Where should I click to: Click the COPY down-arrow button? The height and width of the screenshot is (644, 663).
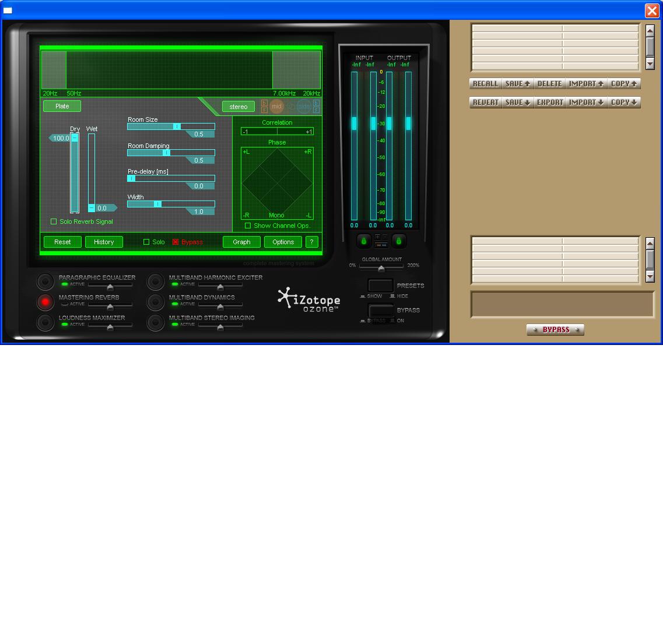(624, 102)
